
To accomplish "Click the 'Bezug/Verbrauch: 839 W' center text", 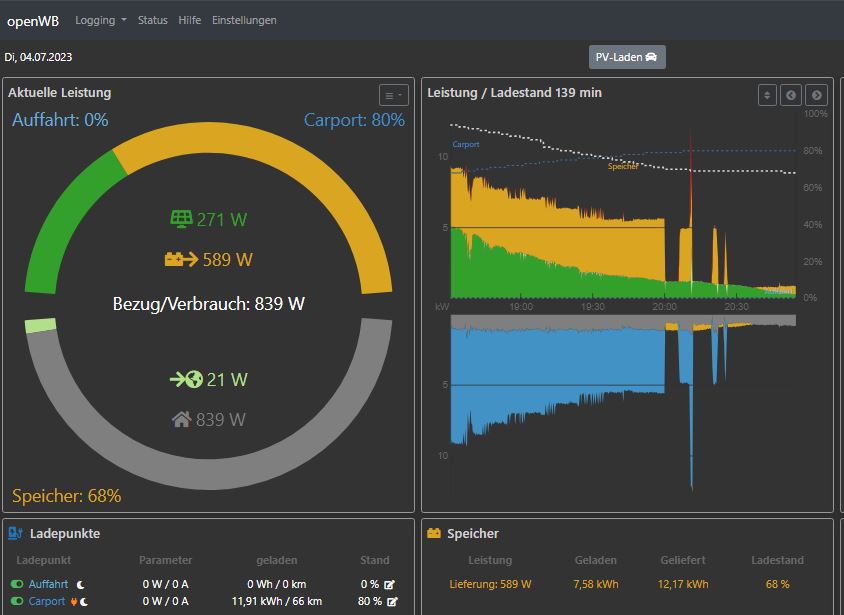I will 209,304.
